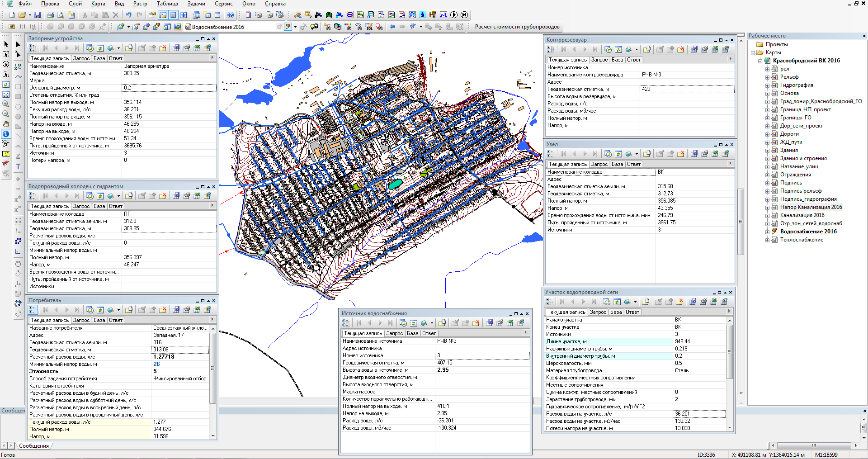Select the Pan hand tool
This screenshot has width=868, height=459.
[6, 124]
